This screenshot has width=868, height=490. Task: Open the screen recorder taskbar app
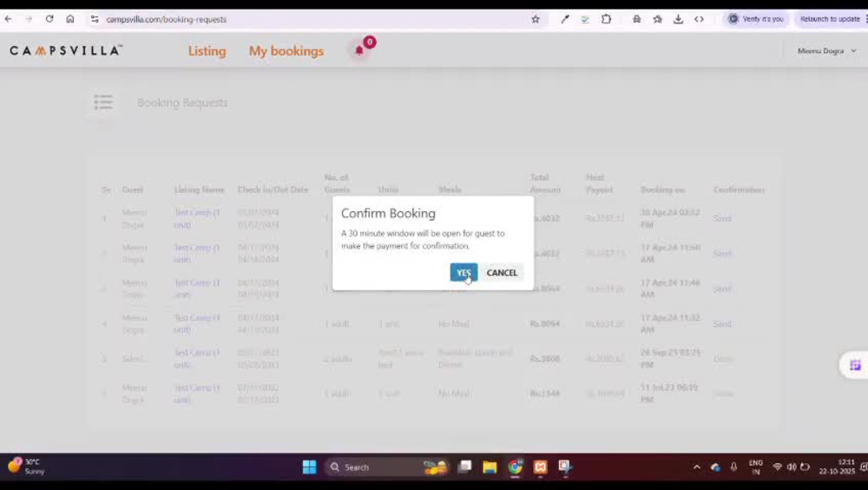565,467
